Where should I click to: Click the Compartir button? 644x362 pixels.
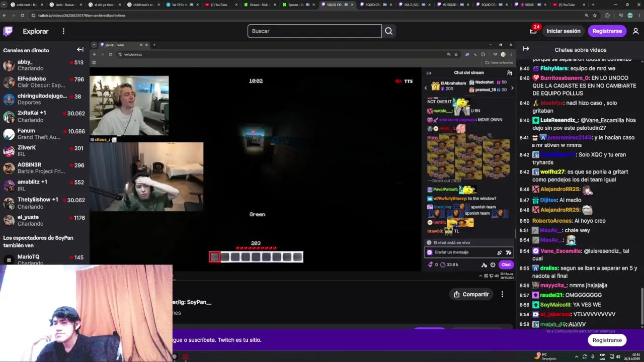coord(471,294)
